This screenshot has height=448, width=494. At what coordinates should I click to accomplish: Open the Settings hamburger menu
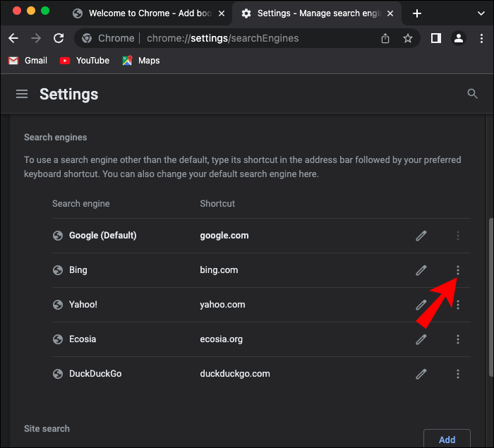pyautogui.click(x=22, y=95)
